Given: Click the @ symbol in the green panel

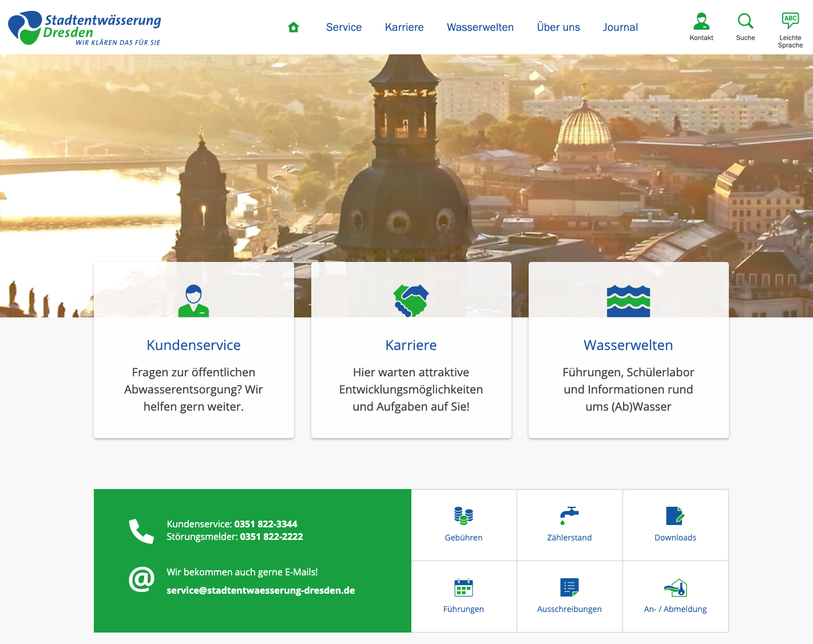Looking at the screenshot, I should click(x=141, y=580).
